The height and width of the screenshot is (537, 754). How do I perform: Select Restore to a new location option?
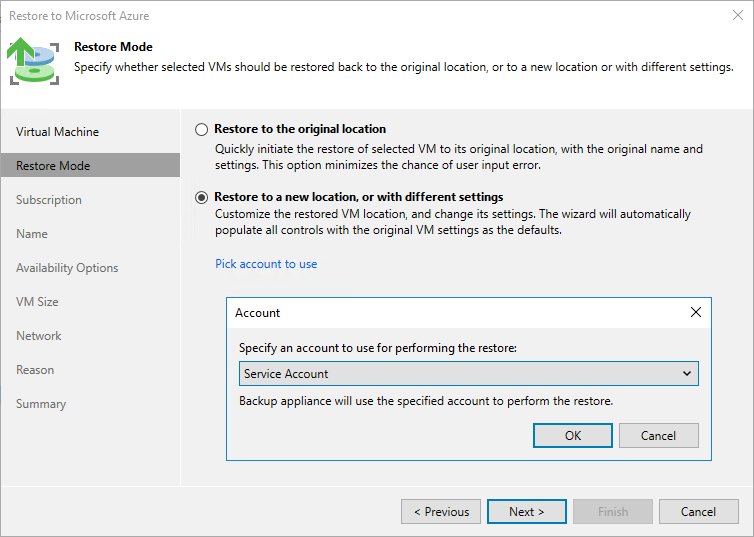[202, 197]
